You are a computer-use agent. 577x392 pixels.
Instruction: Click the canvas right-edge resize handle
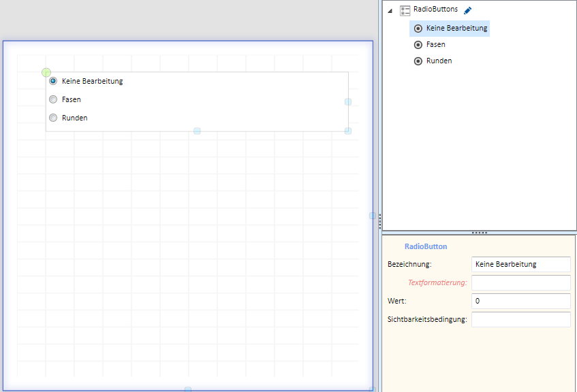tap(373, 216)
